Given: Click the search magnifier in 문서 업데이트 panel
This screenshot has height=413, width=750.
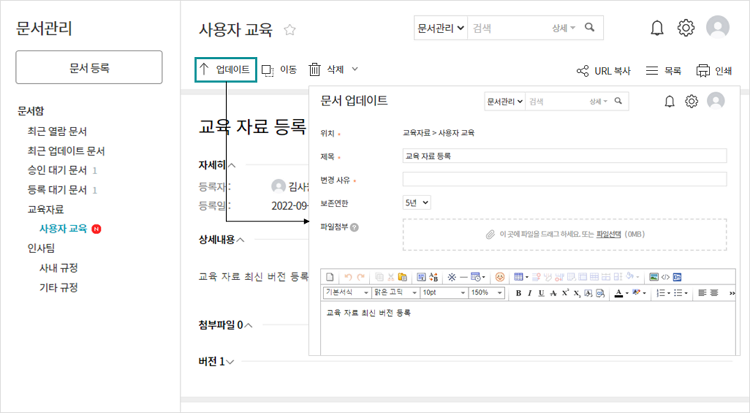Looking at the screenshot, I should coord(618,101).
